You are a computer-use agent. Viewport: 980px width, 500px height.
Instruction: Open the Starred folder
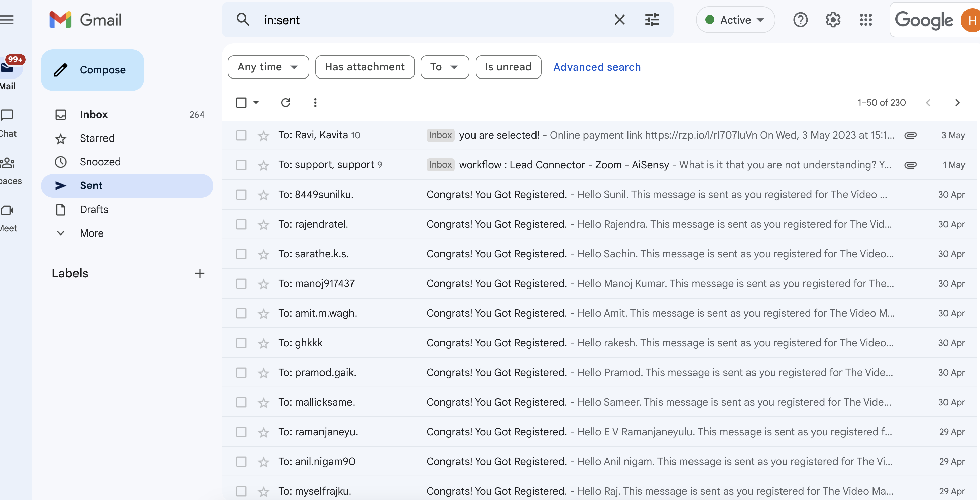click(x=127, y=138)
